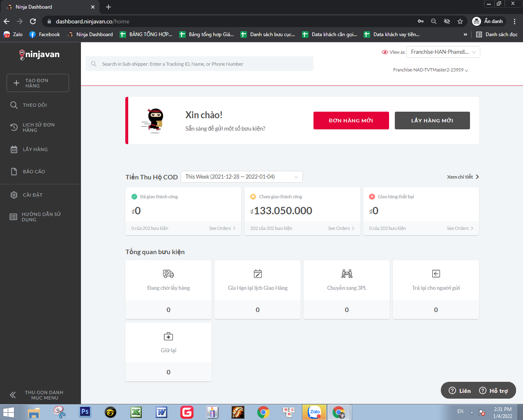Viewport: 523px width, 420px height.
Task: Click the zoom magnifier icon in address bar
Action: (x=434, y=21)
